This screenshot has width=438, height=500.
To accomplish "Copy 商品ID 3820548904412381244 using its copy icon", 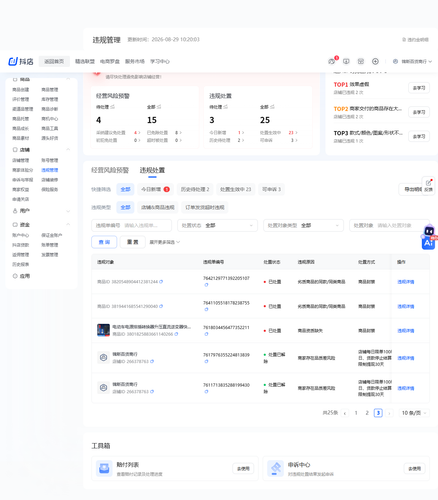I will (161, 282).
